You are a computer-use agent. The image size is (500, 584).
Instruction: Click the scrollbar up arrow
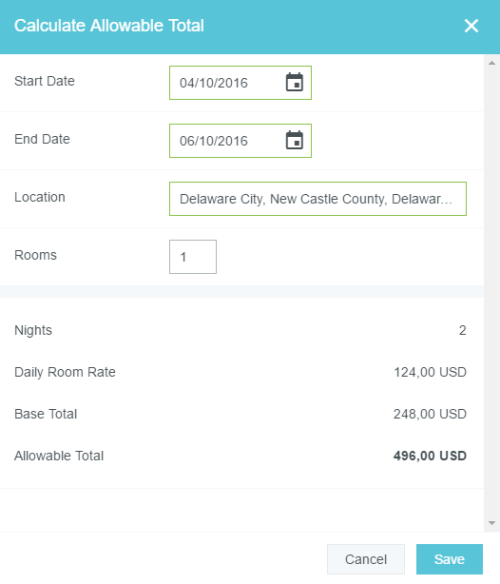[492, 63]
